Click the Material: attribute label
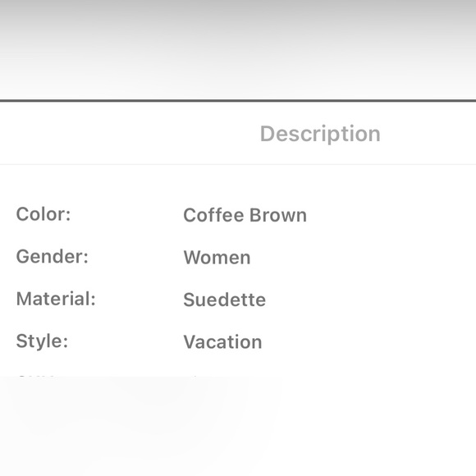Viewport: 476px width, 476px height. (56, 299)
